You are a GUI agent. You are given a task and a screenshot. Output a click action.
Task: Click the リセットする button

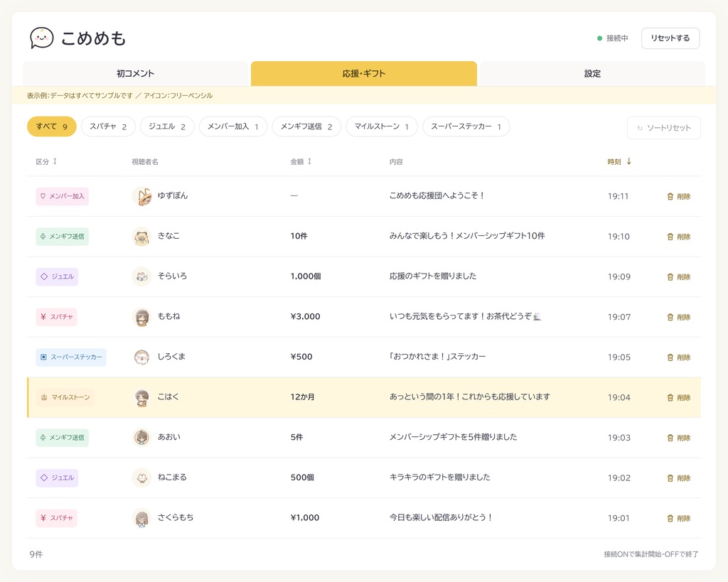[x=670, y=38]
